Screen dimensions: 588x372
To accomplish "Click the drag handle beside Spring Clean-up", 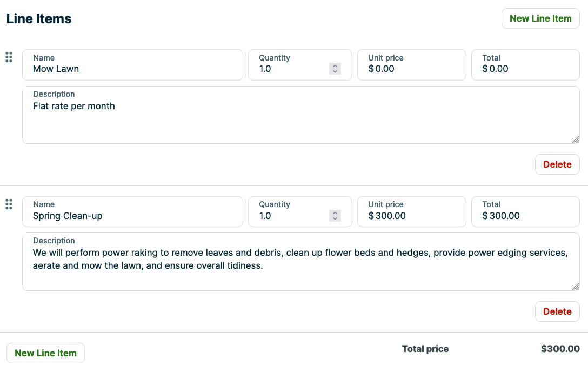I will coord(9,204).
